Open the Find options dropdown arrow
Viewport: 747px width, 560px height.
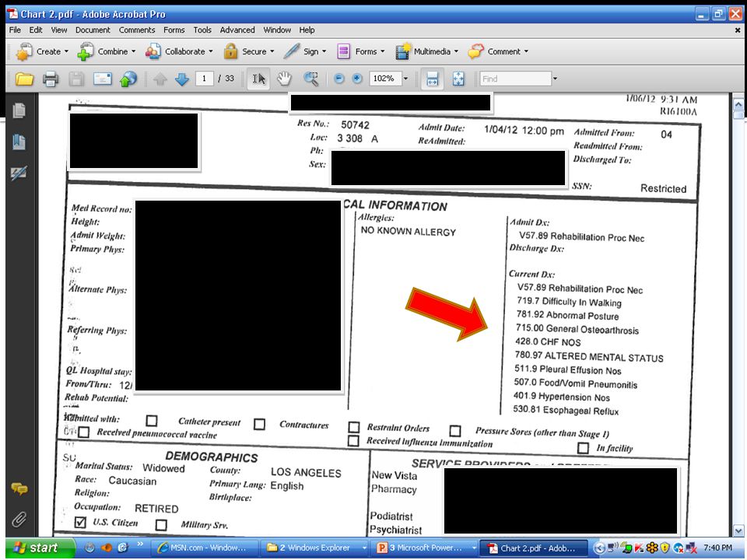pyautogui.click(x=555, y=79)
